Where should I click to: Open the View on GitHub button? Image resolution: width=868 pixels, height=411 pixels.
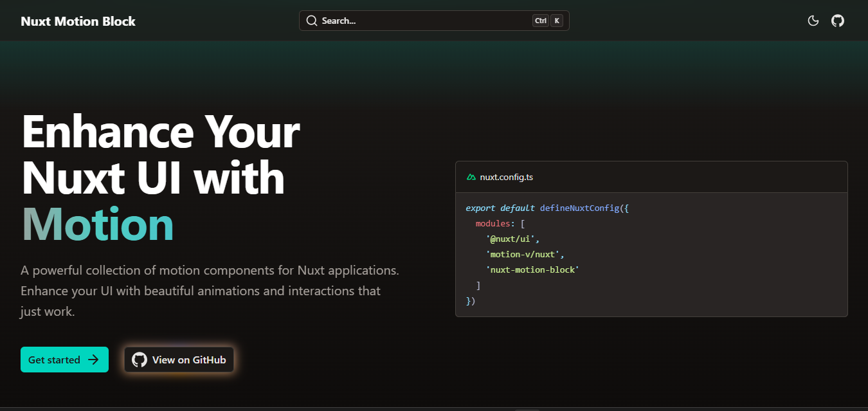point(179,360)
